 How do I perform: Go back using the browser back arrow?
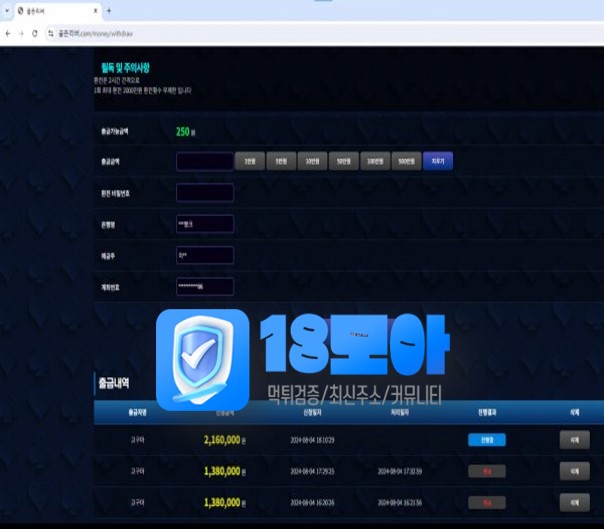[x=8, y=34]
